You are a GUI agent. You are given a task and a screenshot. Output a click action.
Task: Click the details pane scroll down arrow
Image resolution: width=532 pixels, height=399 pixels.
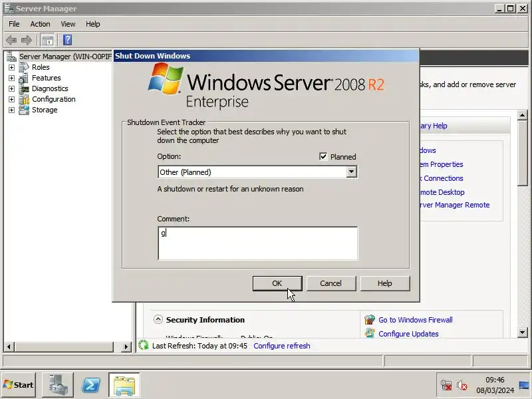[x=523, y=332]
